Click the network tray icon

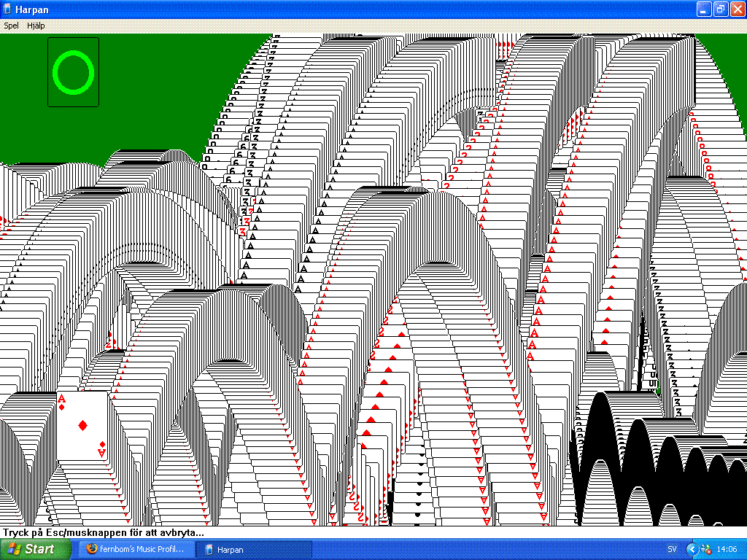coord(706,550)
